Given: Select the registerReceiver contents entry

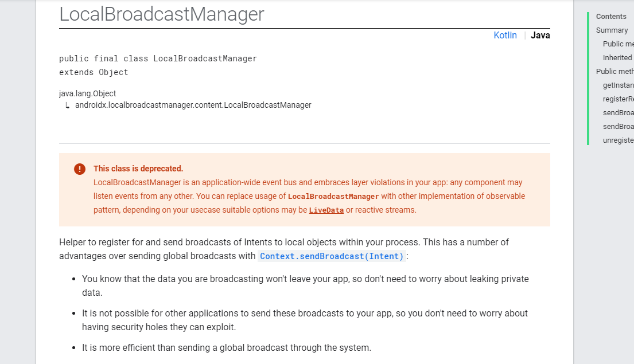Looking at the screenshot, I should point(618,99).
